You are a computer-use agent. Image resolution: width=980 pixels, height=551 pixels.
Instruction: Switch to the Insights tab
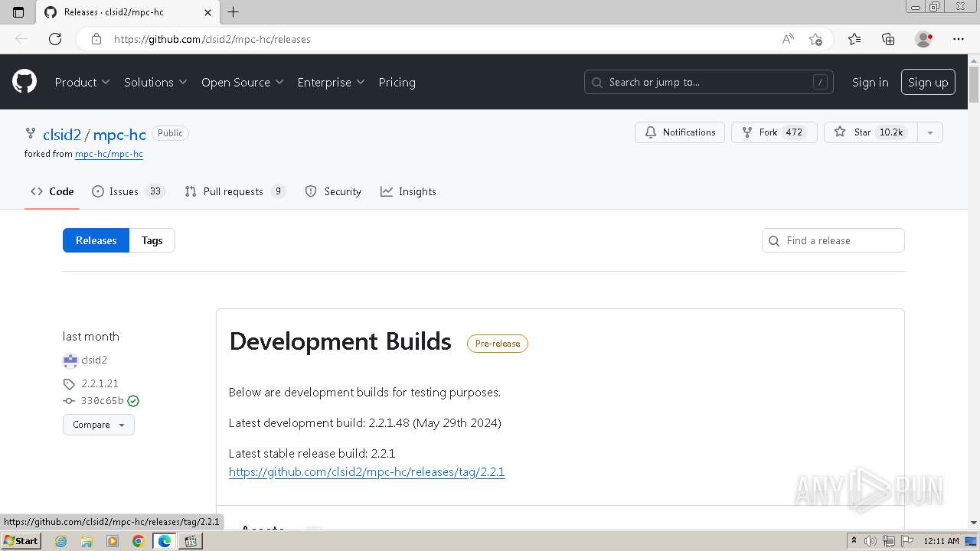[408, 191]
